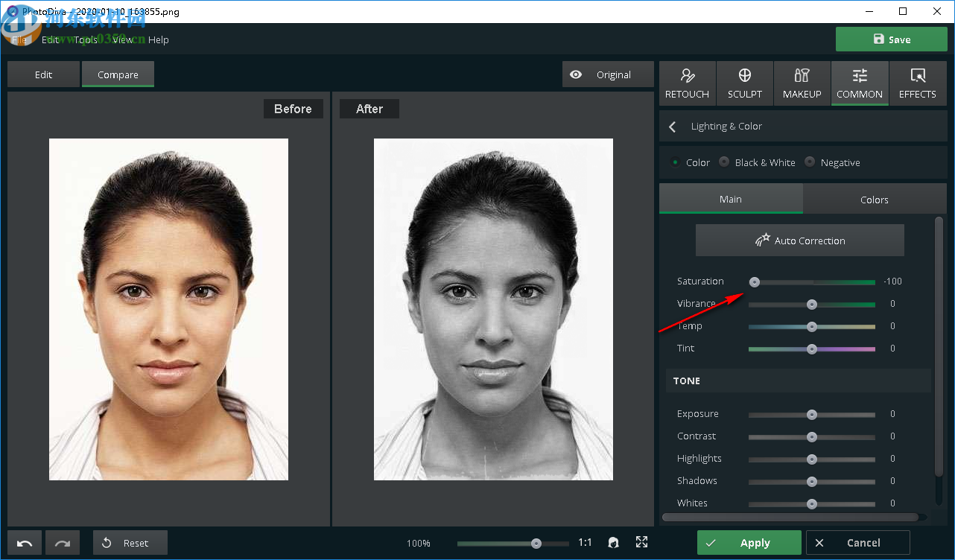Screen dimensions: 955x560
Task: Click the redo arrow icon
Action: click(63, 543)
